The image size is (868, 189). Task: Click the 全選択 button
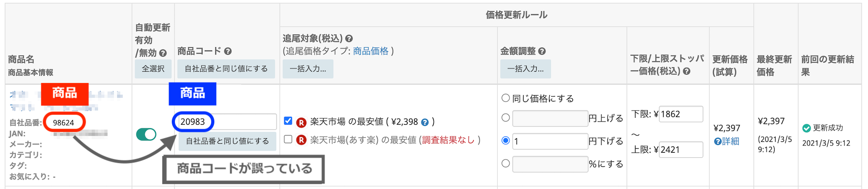(x=153, y=69)
